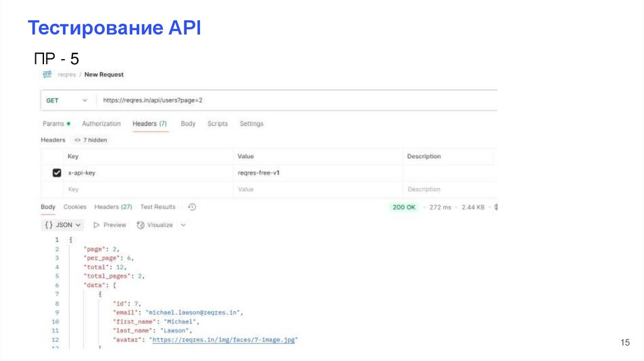The width and height of the screenshot is (644, 361).
Task: Open the response history clock icon
Action: pos(192,207)
